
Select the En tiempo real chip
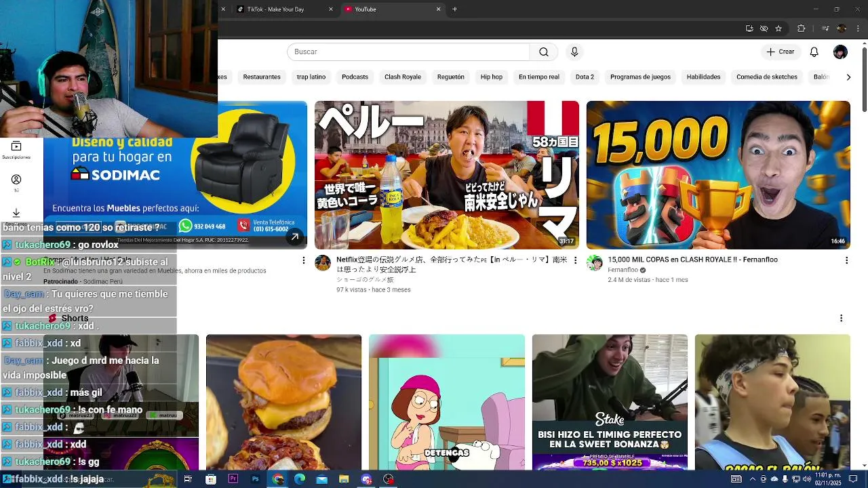tap(539, 77)
